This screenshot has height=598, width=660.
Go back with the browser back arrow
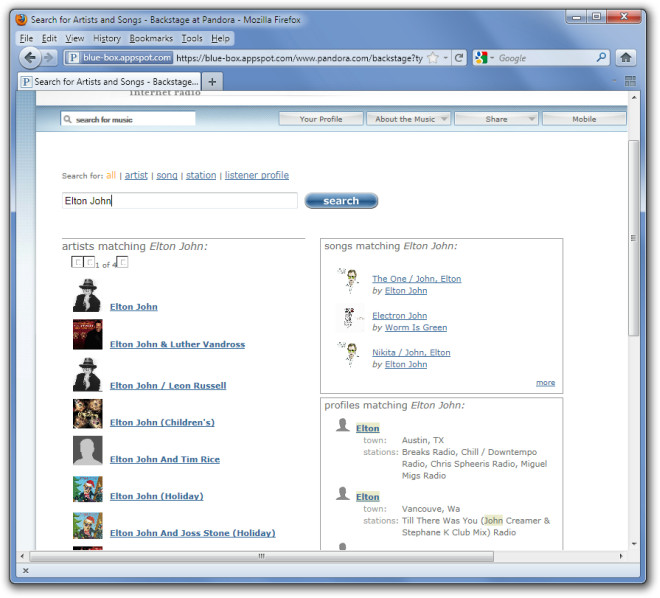point(29,57)
